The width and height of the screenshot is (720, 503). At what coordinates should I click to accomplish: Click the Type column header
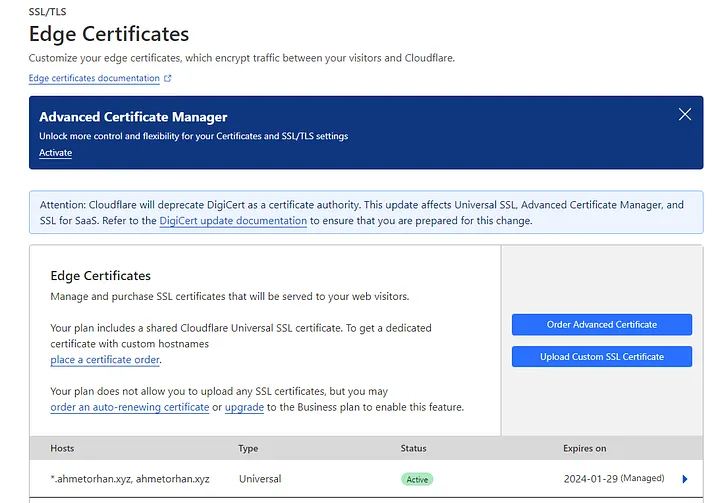coord(248,448)
